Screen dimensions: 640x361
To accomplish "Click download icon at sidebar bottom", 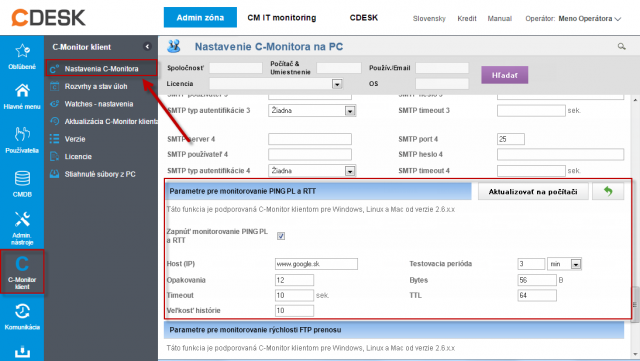I will (22, 352).
